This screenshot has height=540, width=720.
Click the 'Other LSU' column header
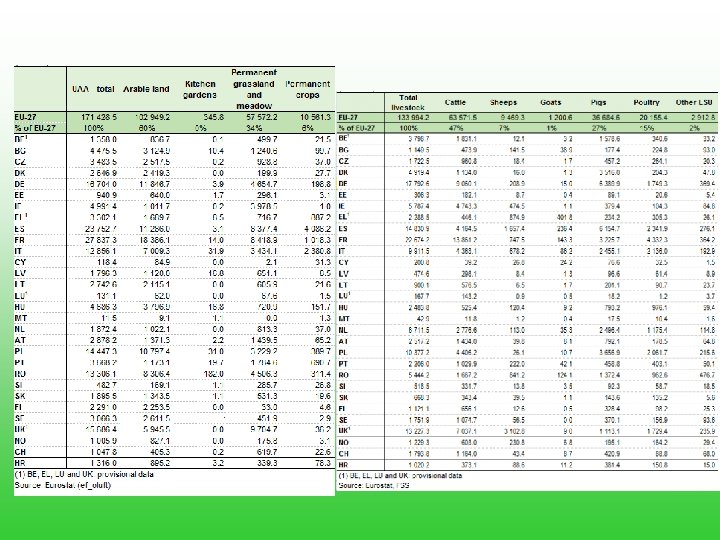point(694,102)
